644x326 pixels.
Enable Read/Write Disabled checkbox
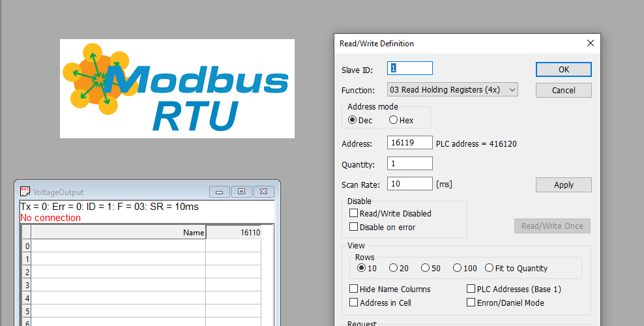point(390,213)
